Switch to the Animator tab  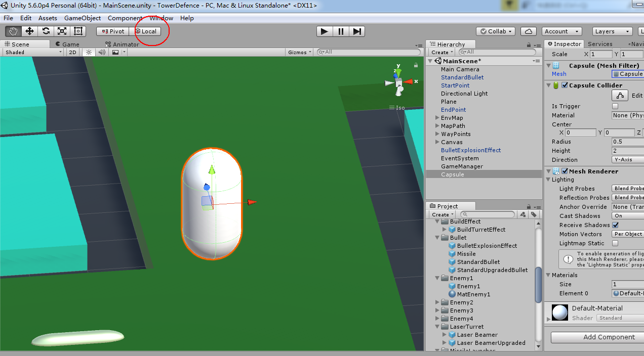pyautogui.click(x=122, y=45)
